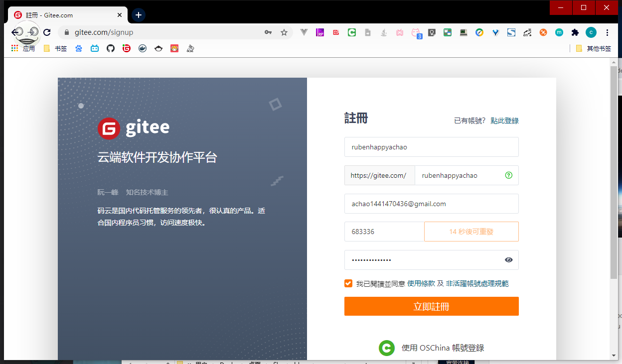Screen dimensions: 622x364
Task: Bookmark this page with the star icon
Action: coord(284,32)
